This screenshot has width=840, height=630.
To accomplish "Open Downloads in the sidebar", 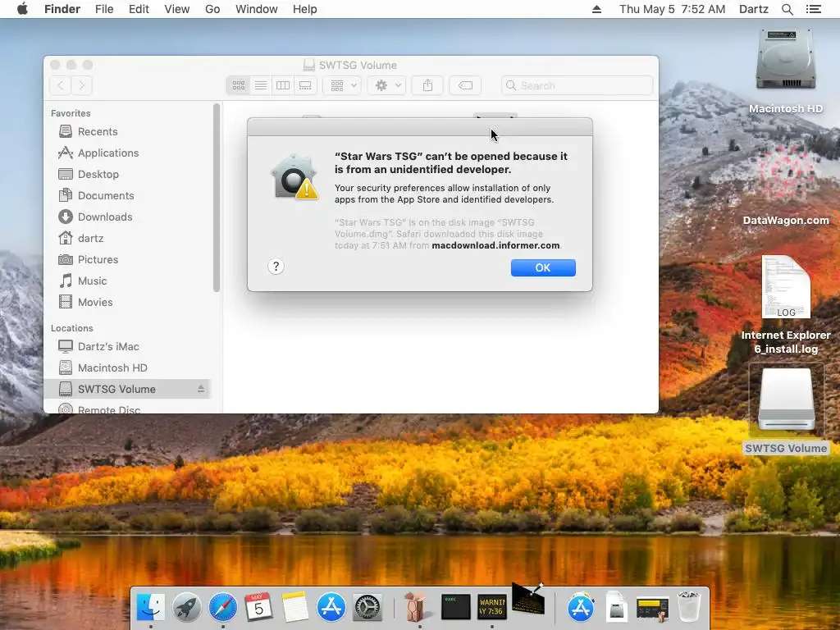I will (x=129, y=217).
